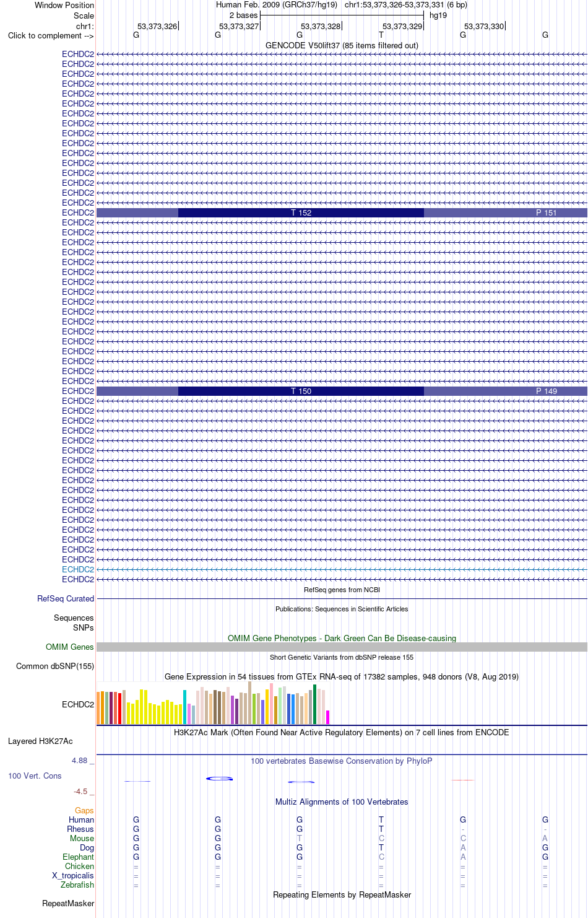
Task: Click the light-blue ECHDC2 transcript label
Action: pyautogui.click(x=78, y=569)
